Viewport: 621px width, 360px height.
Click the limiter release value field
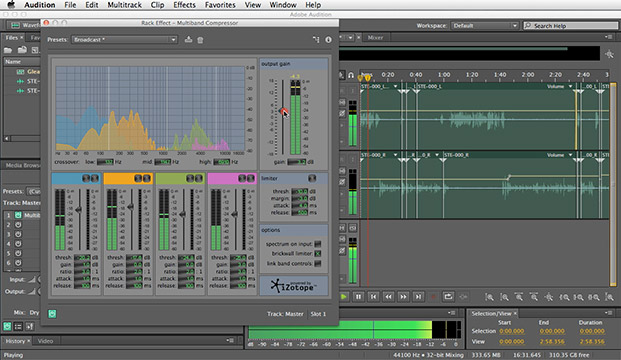(x=299, y=213)
